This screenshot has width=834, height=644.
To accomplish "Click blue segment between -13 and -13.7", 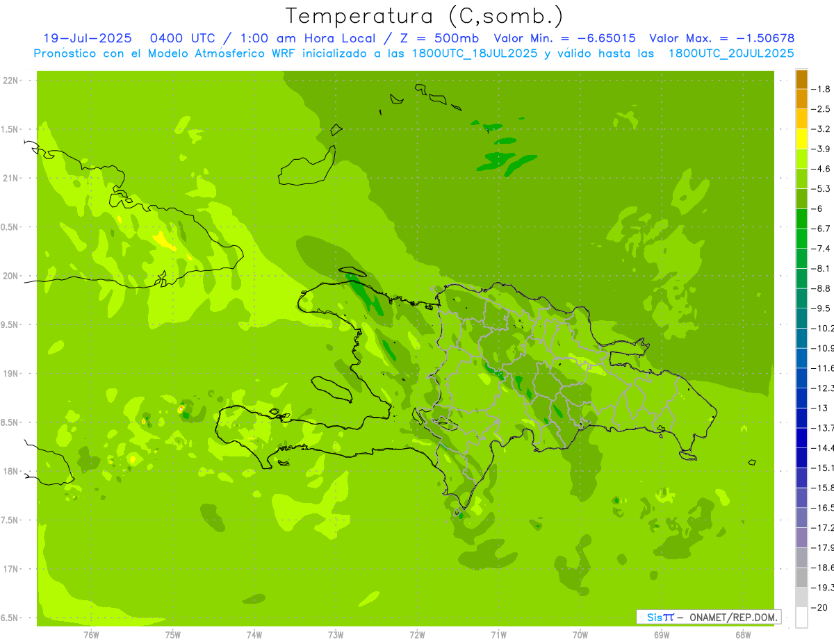I will [x=801, y=418].
